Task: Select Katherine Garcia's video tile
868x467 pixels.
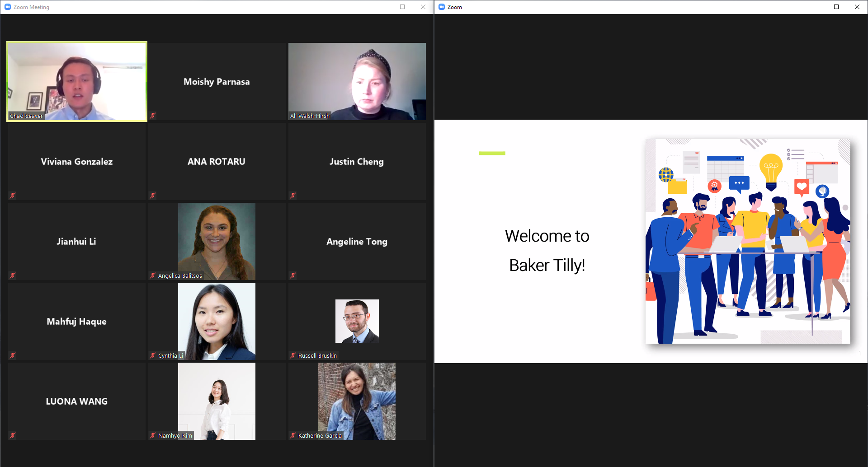Action: (357, 401)
